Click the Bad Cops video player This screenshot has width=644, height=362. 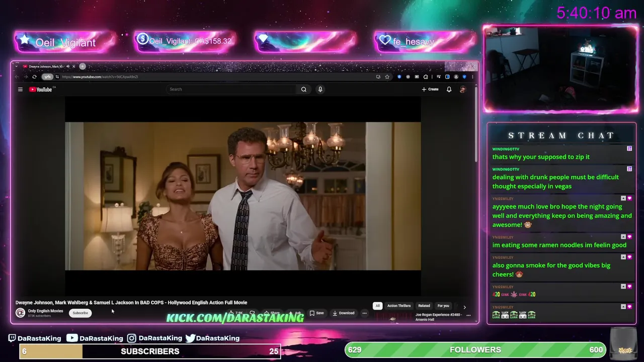(243, 196)
